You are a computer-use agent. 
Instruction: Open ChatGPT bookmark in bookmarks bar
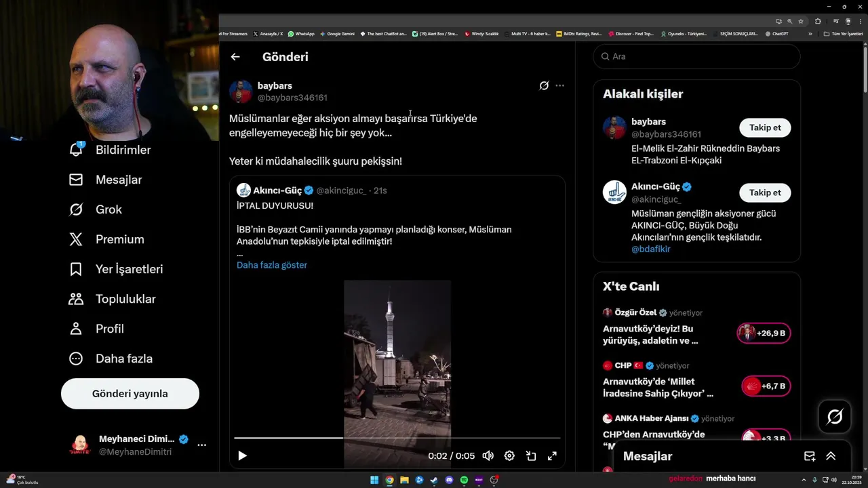point(776,33)
